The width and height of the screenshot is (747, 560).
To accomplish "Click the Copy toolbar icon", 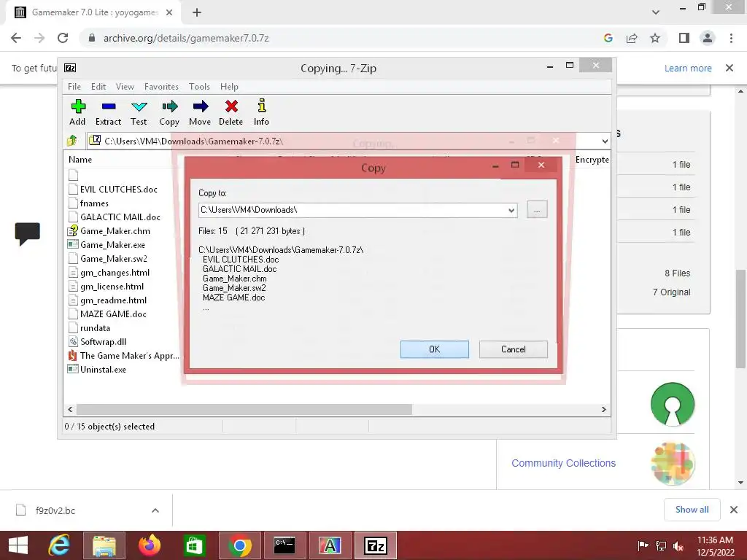I will point(169,112).
